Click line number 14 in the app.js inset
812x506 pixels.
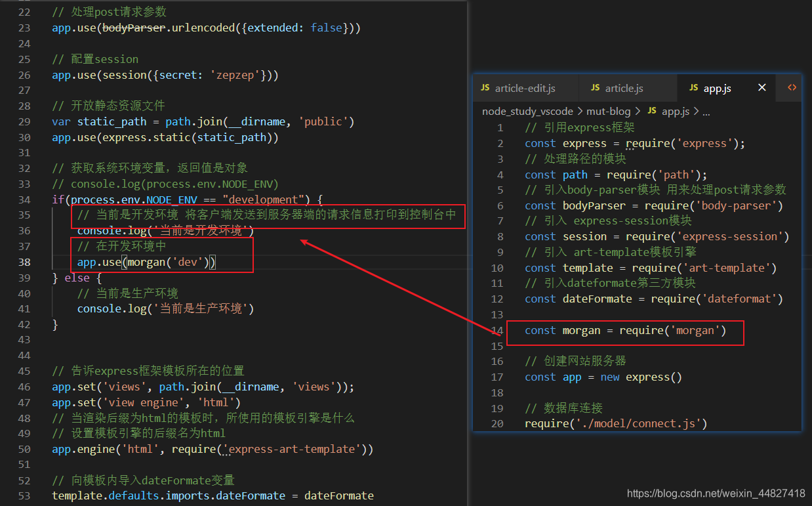(497, 331)
